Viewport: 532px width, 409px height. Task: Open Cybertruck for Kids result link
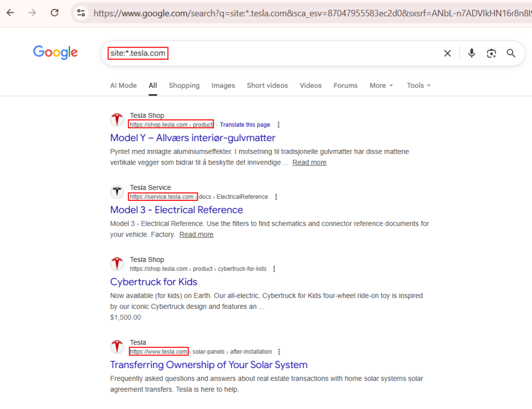click(x=154, y=282)
